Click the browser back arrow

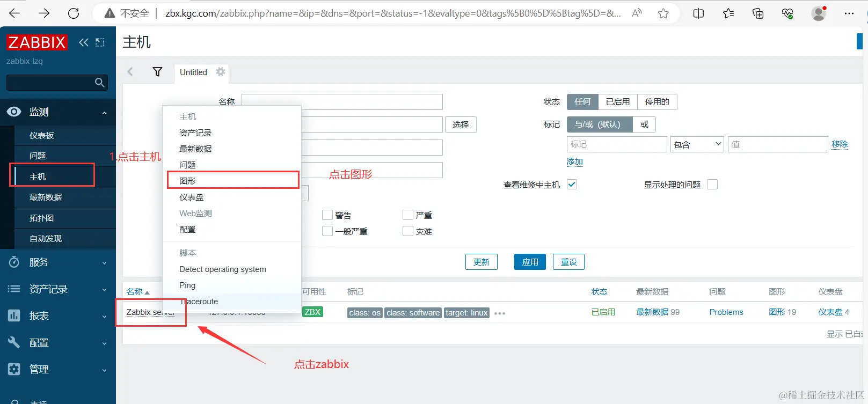pyautogui.click(x=14, y=13)
